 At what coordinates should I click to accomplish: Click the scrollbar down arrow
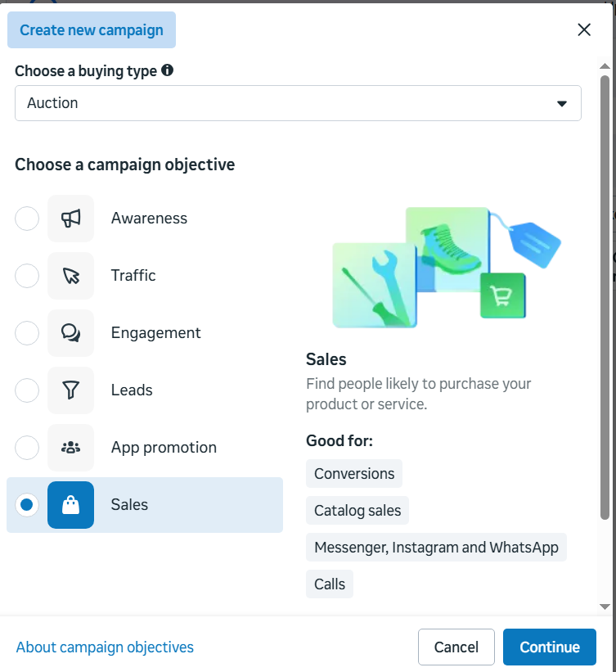605,607
